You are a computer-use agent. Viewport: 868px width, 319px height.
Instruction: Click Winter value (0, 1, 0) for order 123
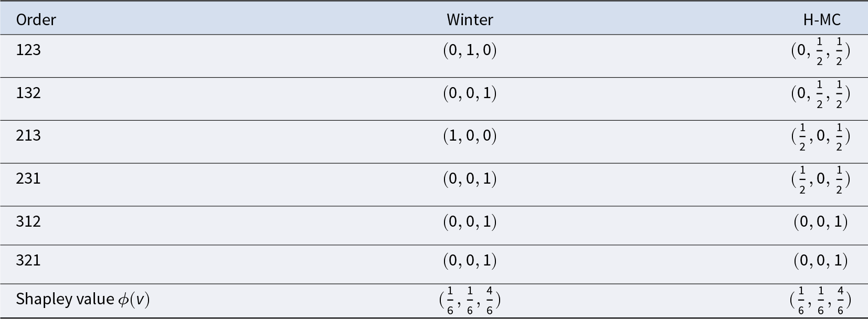(470, 50)
